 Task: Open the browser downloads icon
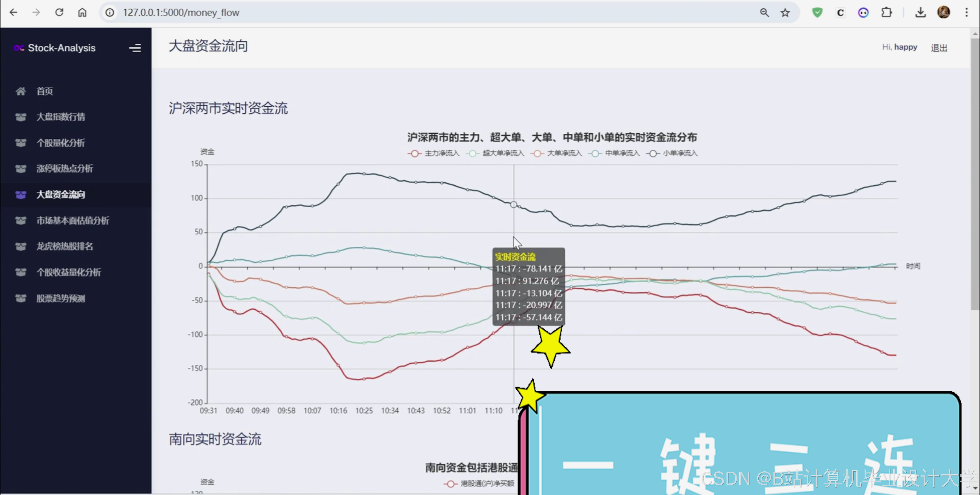pos(920,13)
